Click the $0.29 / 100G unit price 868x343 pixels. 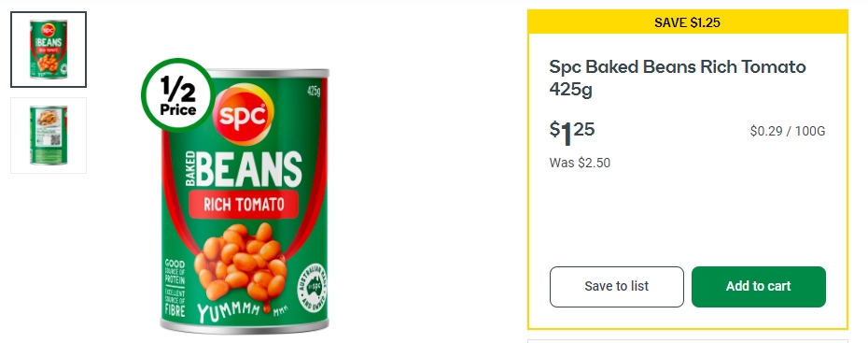point(787,132)
